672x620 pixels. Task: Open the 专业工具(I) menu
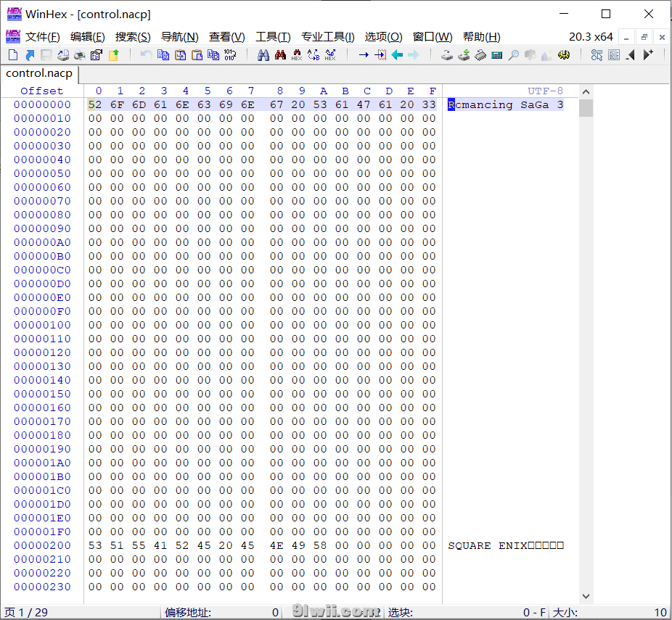327,37
